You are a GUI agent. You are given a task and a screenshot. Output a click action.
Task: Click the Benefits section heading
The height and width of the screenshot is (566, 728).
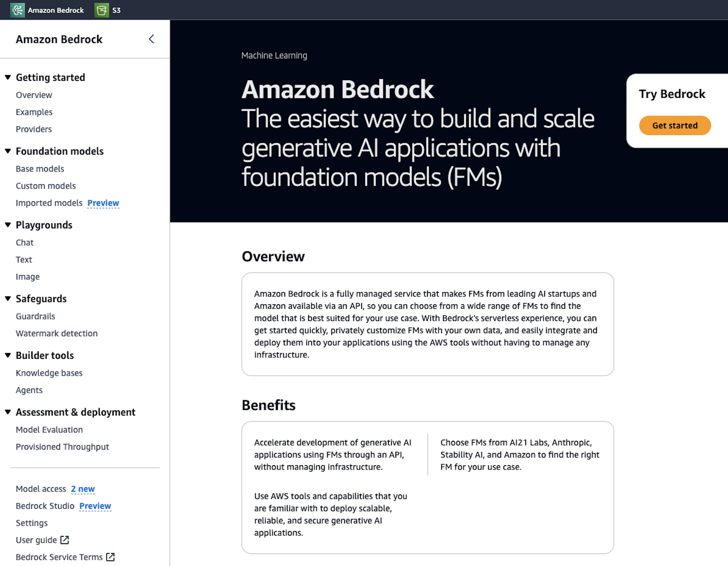tap(268, 405)
